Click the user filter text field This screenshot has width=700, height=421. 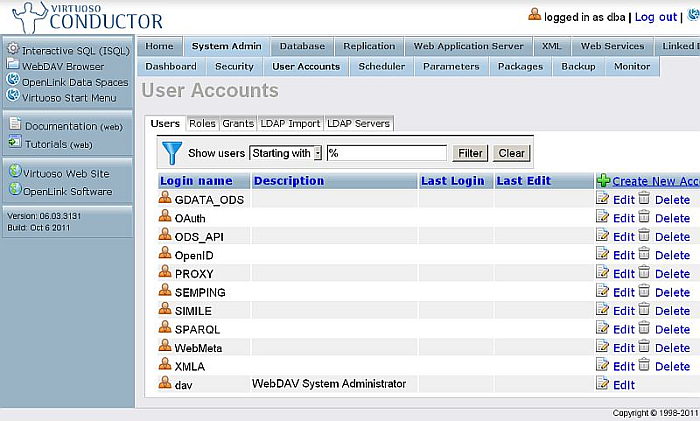387,153
